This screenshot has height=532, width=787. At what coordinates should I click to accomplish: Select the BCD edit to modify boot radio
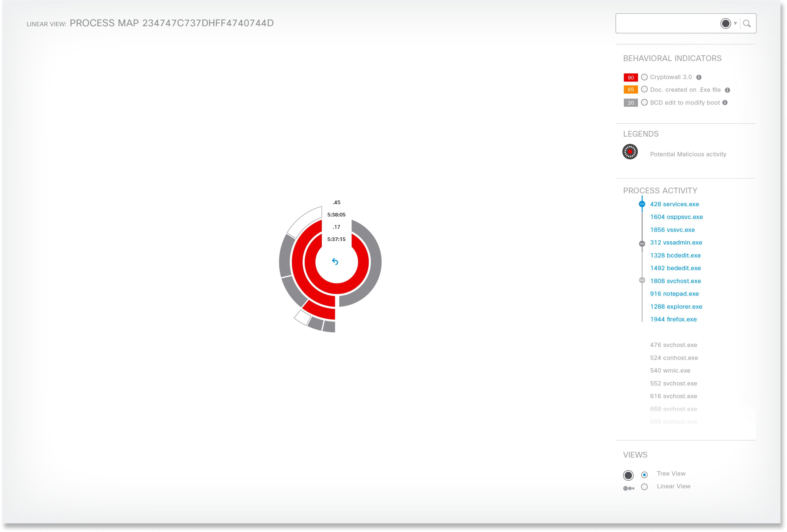click(644, 102)
